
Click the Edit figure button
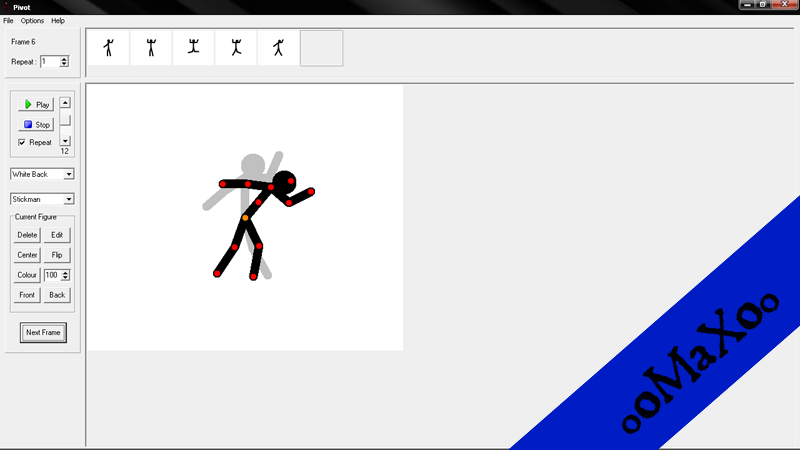point(57,235)
